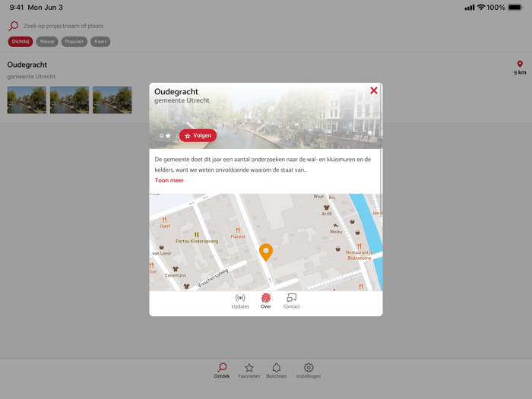This screenshot has width=532, height=399.
Task: Select Partou Kinderopvang map marker
Action: point(197,238)
